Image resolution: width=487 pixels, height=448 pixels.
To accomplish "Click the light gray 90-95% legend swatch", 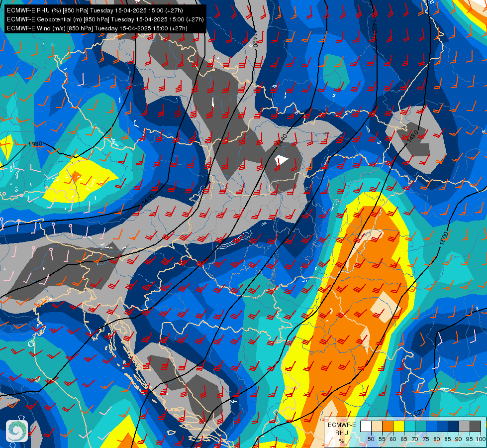I will pyautogui.click(x=464, y=426).
